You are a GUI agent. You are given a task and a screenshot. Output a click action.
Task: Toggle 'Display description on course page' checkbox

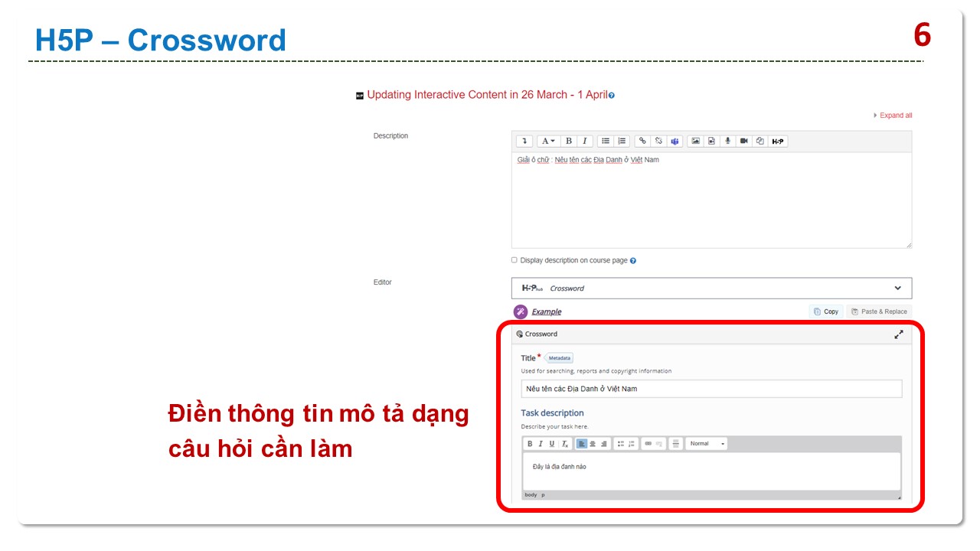[514, 260]
